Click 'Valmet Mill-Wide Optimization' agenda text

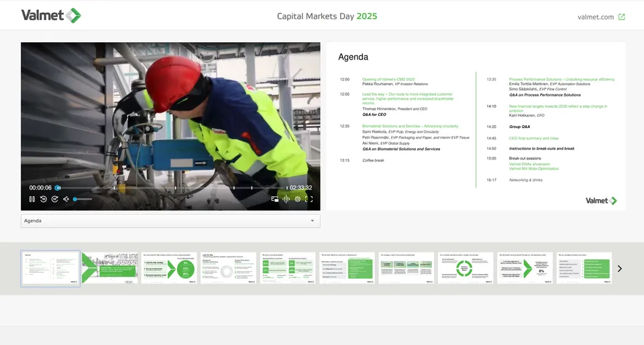tap(533, 169)
